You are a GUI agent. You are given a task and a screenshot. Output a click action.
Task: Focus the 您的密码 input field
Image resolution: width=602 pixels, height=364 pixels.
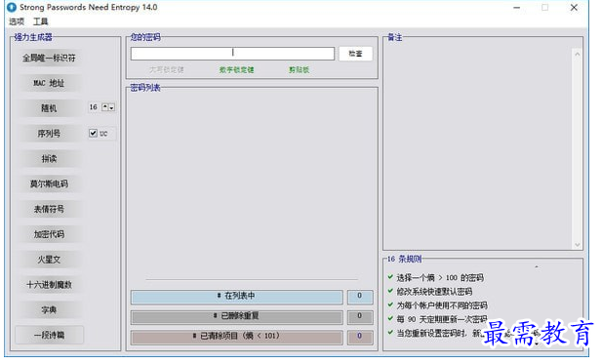click(232, 54)
